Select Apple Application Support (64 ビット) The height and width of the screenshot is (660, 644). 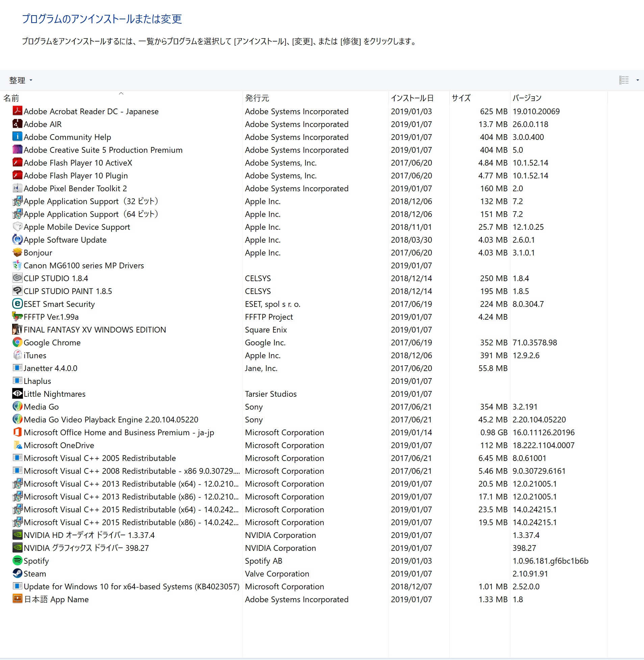pos(304,214)
